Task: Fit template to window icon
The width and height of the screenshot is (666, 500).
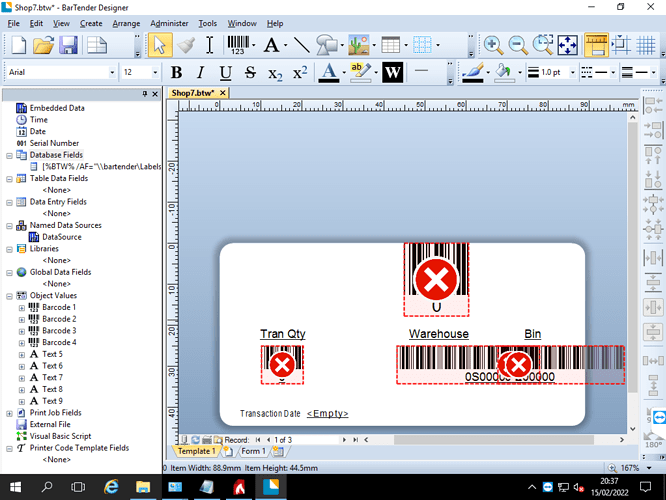Action: pyautogui.click(x=568, y=45)
